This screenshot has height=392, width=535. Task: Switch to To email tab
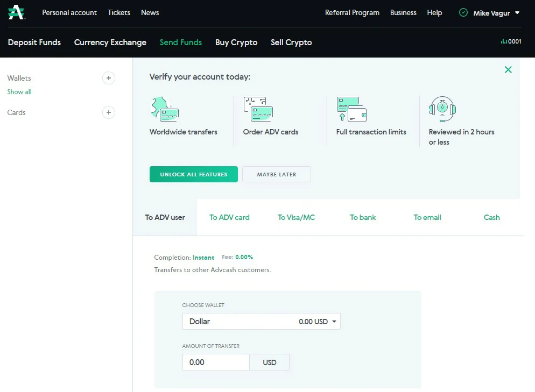coord(427,217)
